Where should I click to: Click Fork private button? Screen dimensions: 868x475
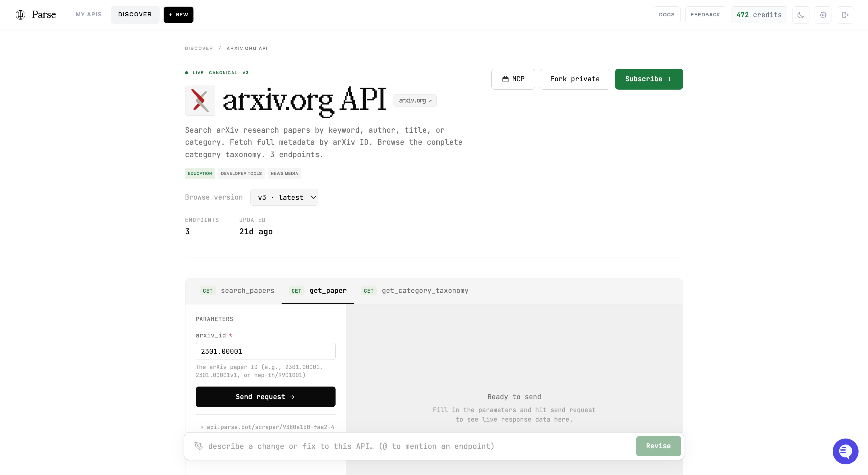click(x=575, y=79)
